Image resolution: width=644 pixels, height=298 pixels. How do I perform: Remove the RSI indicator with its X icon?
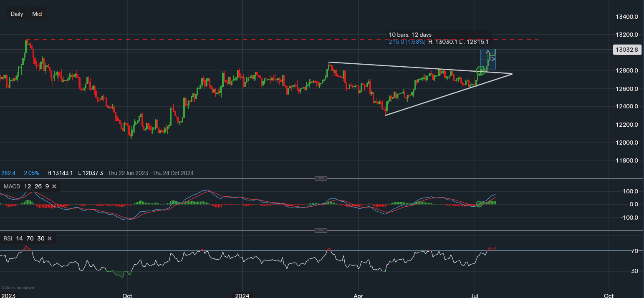pos(50,238)
